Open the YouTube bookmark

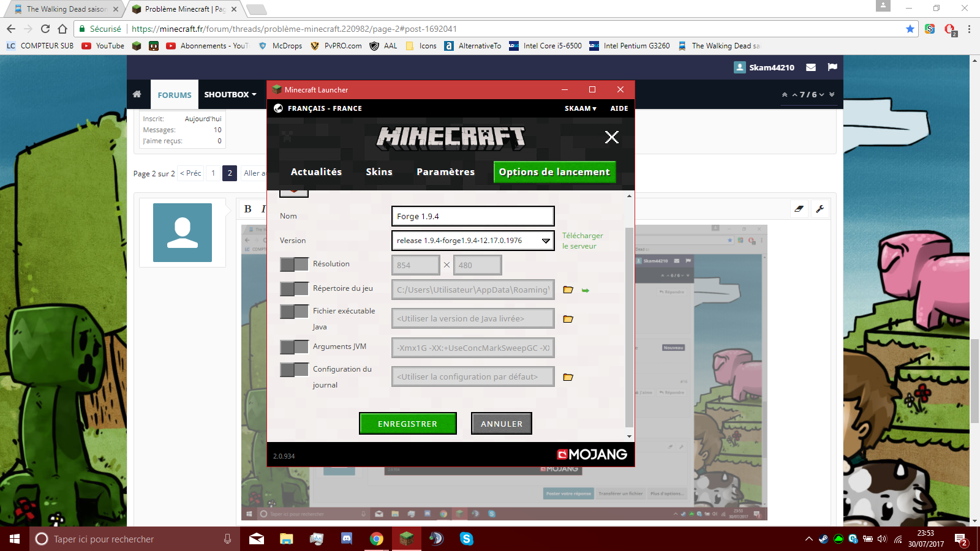click(103, 46)
